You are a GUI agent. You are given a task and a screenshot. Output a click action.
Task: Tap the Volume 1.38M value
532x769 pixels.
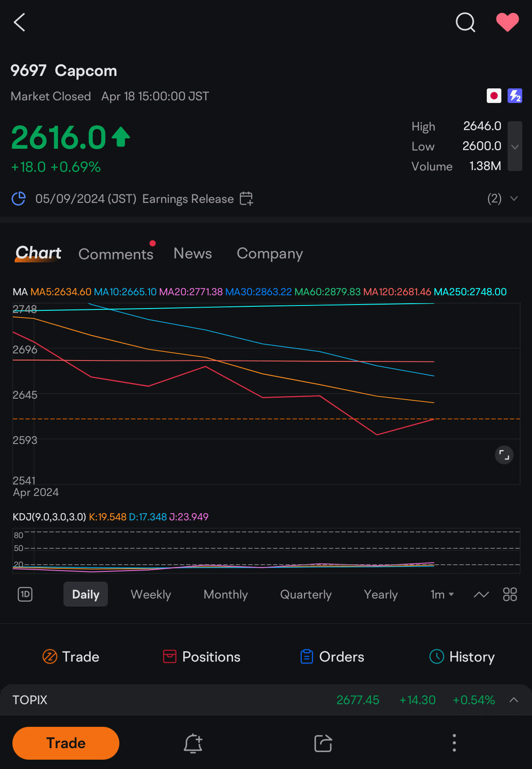pyautogui.click(x=485, y=166)
